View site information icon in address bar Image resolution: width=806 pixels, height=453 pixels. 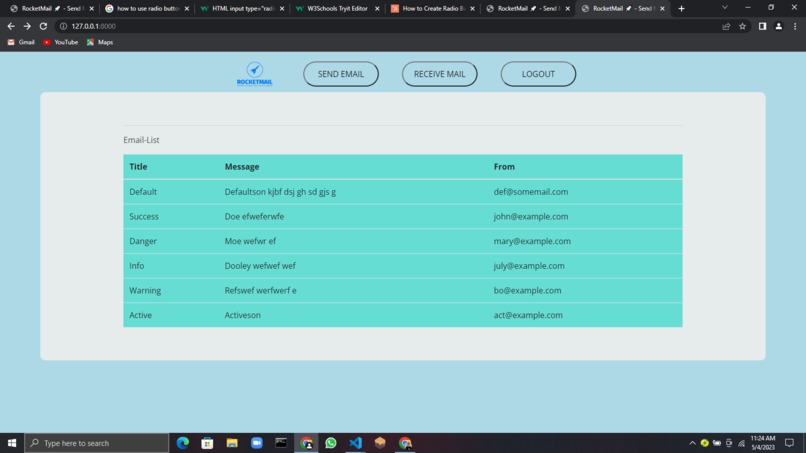(x=63, y=26)
